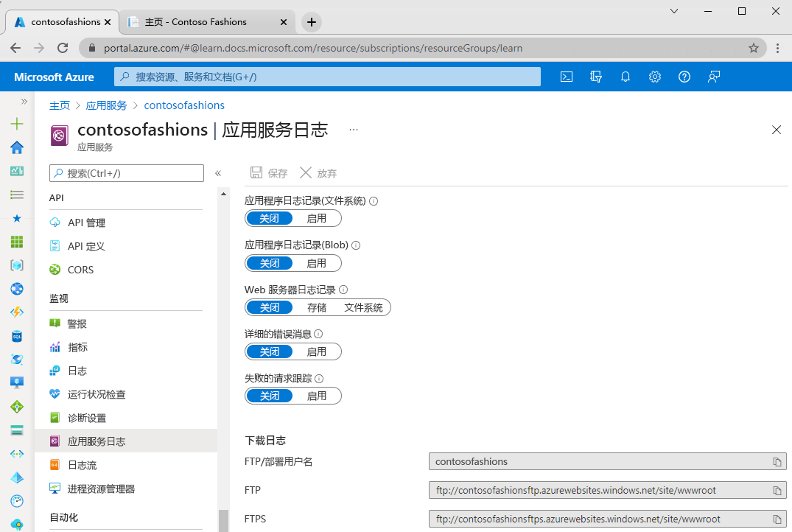
Task: Show info for 应用程序日志记录(Blob)
Action: tap(356, 245)
